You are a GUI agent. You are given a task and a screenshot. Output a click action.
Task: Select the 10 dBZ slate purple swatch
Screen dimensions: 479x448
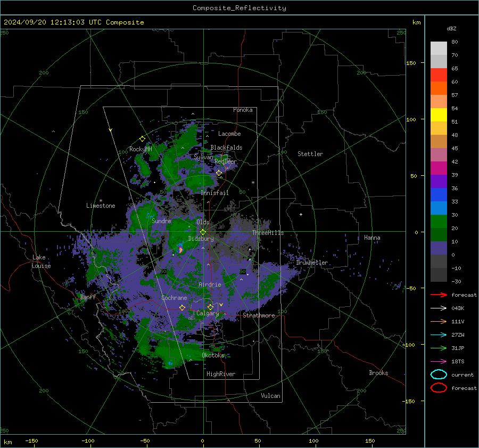click(439, 248)
